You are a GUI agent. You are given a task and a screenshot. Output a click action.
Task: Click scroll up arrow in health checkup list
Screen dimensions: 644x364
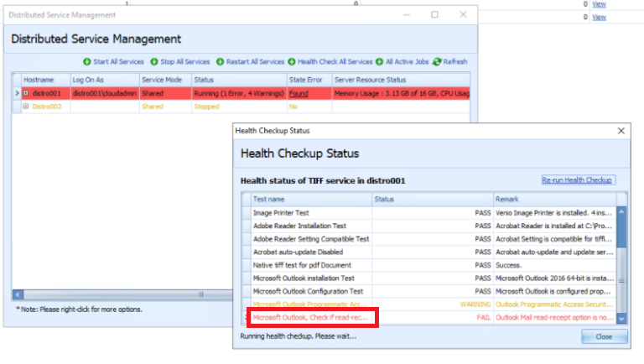click(x=621, y=211)
